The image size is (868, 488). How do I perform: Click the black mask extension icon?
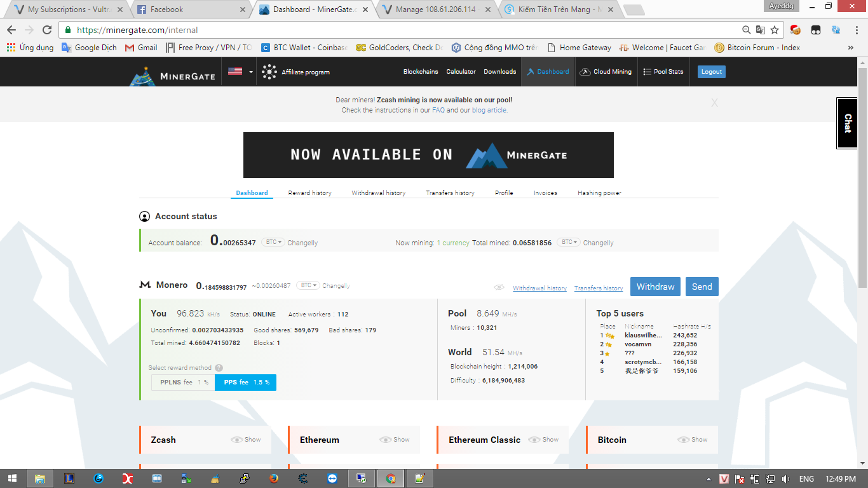coord(816,30)
